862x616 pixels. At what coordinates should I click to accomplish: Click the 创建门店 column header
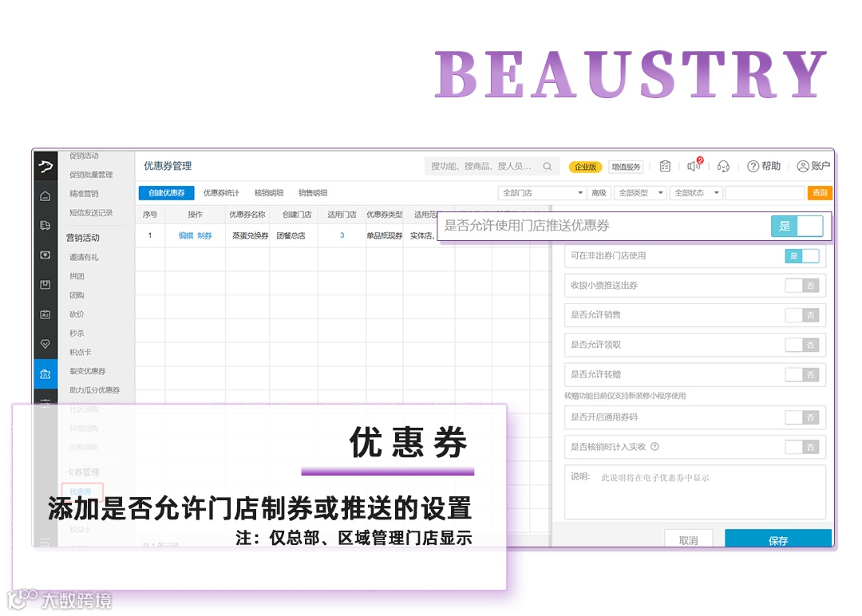coord(298,215)
